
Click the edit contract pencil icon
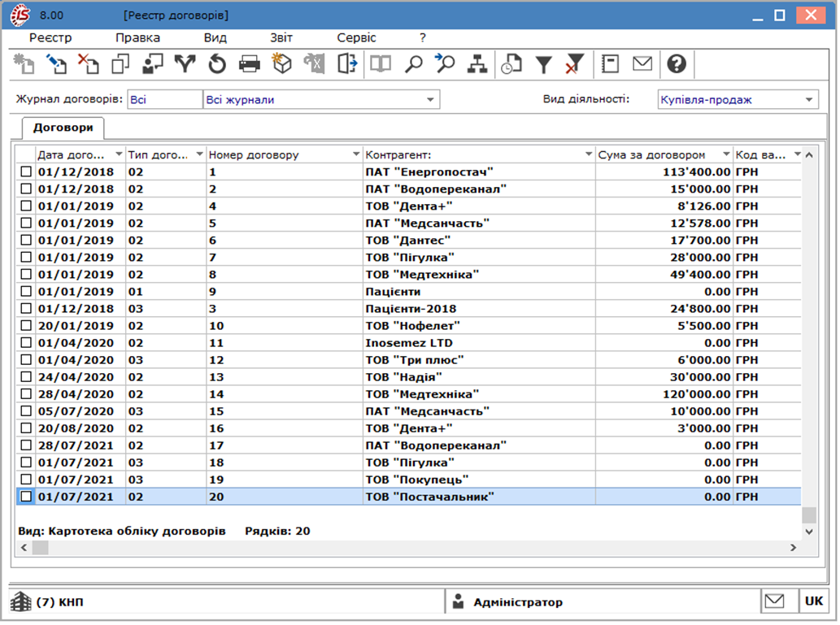click(x=56, y=64)
